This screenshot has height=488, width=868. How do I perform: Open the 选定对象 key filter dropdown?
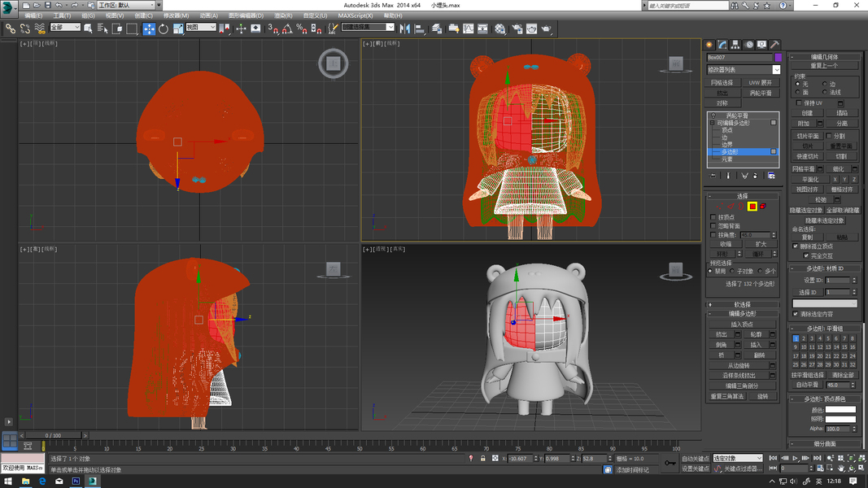[x=737, y=458]
